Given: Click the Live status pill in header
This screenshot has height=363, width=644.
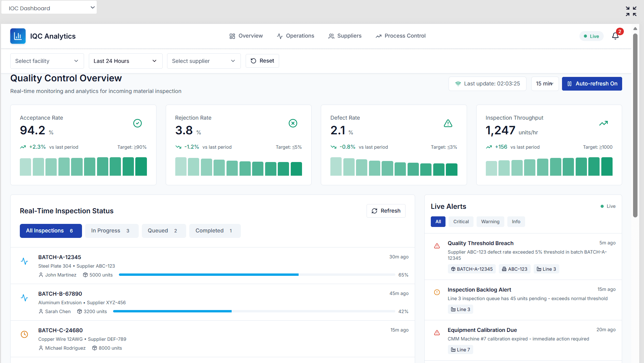Looking at the screenshot, I should click(591, 36).
